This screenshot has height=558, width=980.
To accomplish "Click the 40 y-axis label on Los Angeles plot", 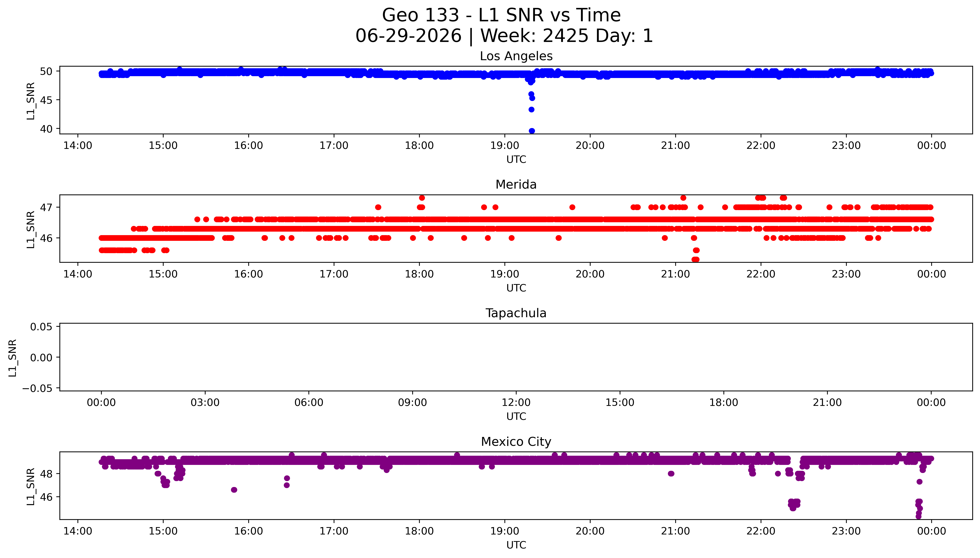I will coord(46,129).
